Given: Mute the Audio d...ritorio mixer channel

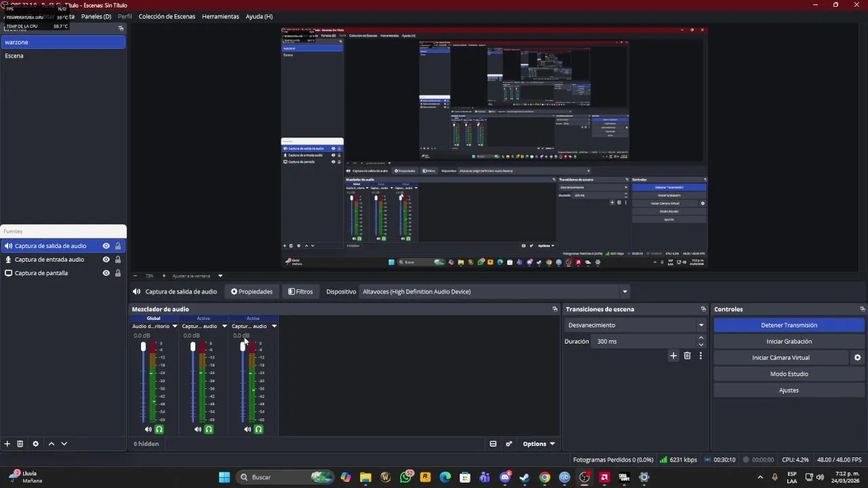Looking at the screenshot, I should pyautogui.click(x=148, y=429).
